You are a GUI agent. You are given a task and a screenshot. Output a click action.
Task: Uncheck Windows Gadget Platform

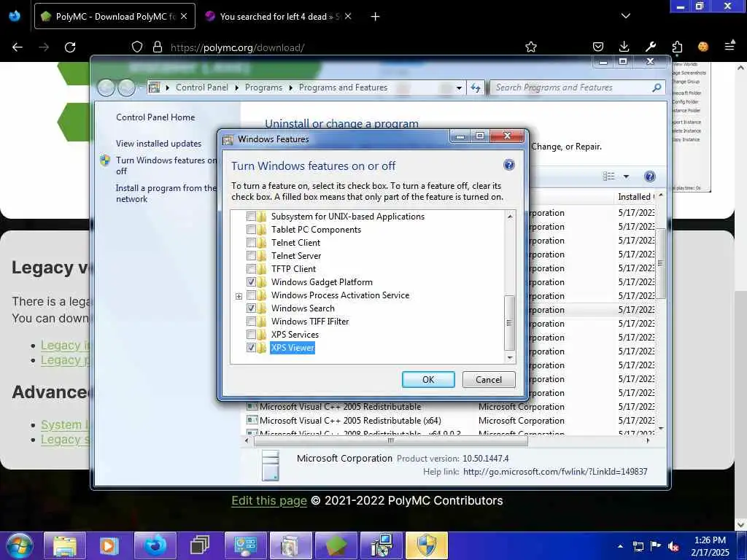coord(251,282)
